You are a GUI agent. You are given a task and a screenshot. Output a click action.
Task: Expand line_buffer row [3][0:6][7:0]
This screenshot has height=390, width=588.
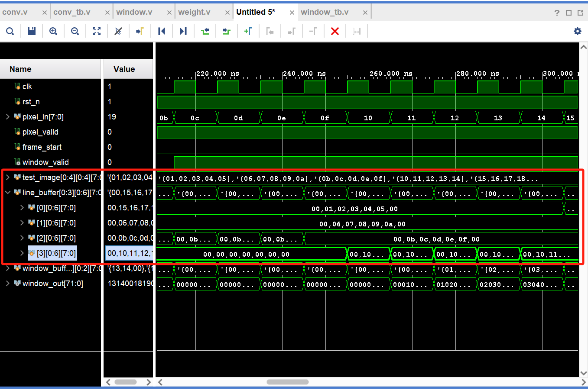pos(22,253)
